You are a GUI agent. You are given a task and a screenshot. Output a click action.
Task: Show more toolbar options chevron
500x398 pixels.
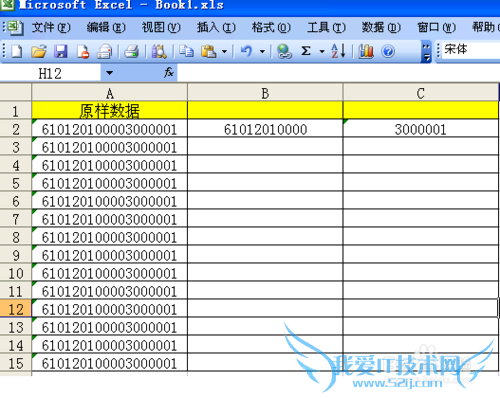coord(426,52)
